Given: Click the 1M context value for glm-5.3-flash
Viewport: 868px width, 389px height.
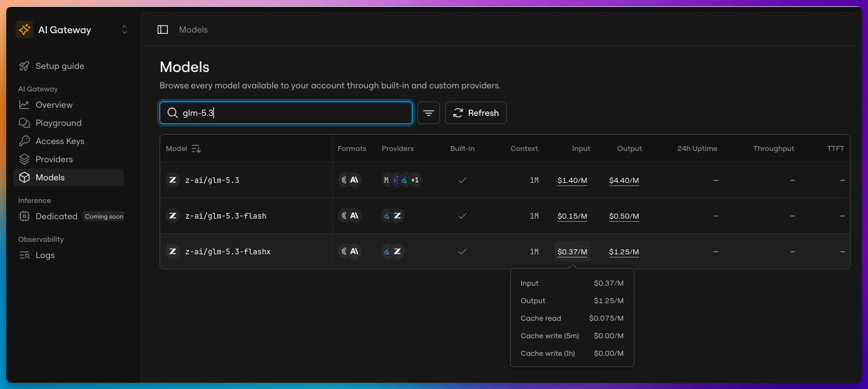Looking at the screenshot, I should point(534,216).
